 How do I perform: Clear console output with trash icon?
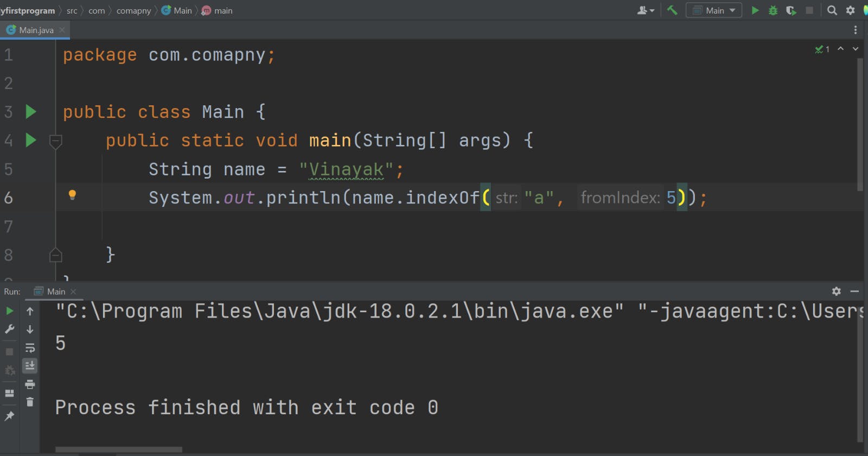(30, 402)
